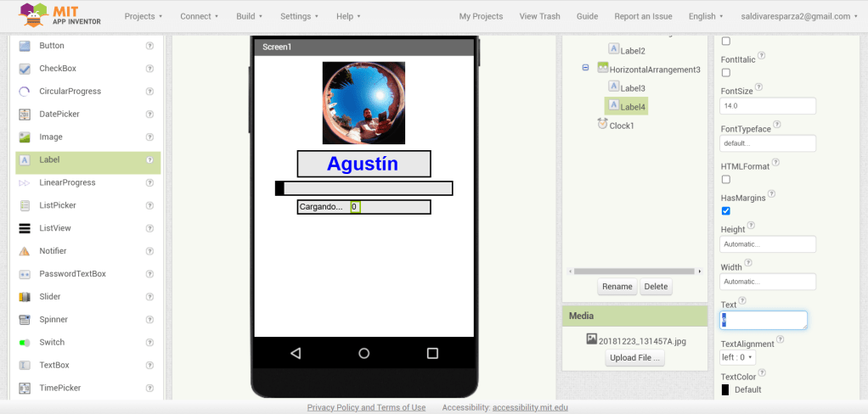Image resolution: width=868 pixels, height=414 pixels.
Task: Click the Upload File button
Action: pos(634,358)
